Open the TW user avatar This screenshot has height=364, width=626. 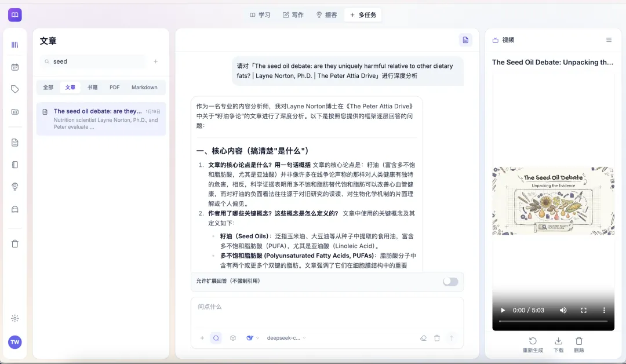(14, 342)
